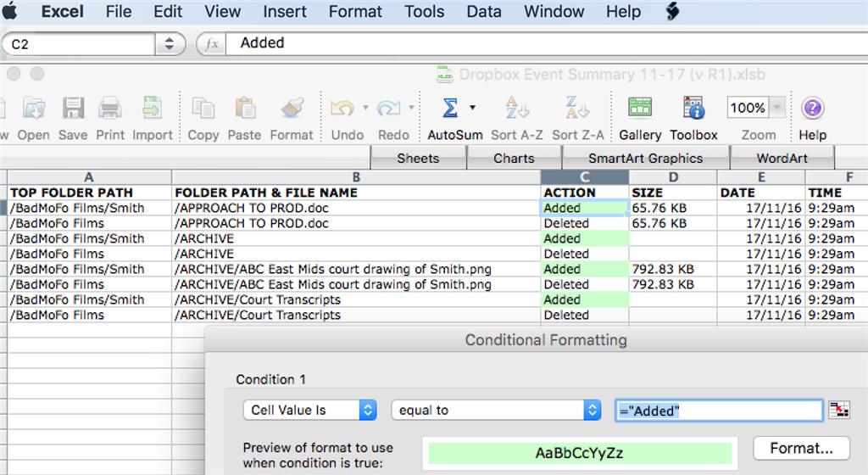Click the C2 Name Box field

click(x=79, y=44)
